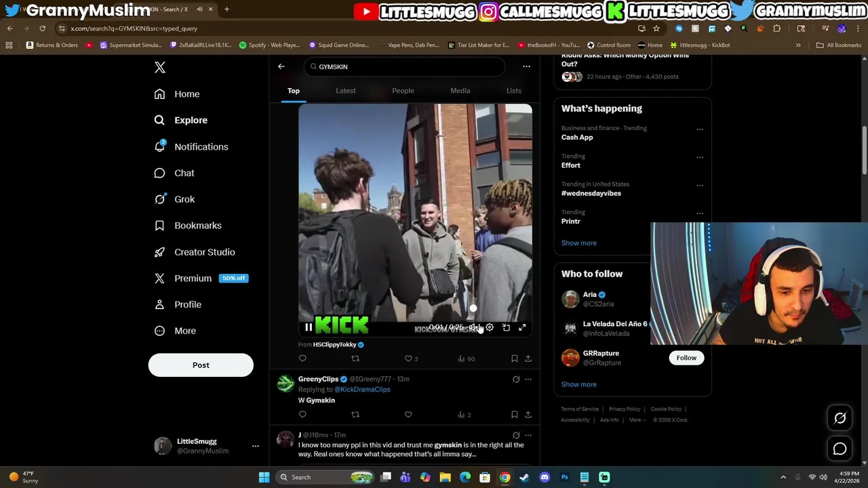
Task: Follow the GRRapture account
Action: coord(686,358)
